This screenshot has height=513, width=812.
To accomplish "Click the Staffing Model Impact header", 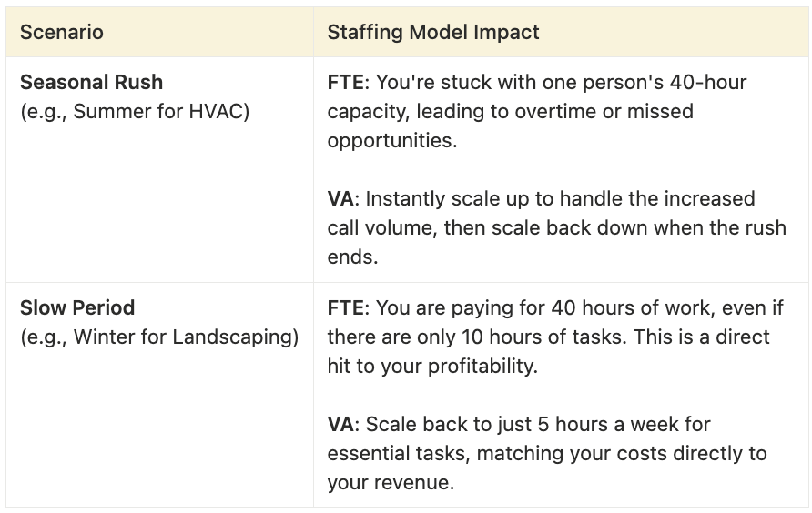I will coord(433,32).
